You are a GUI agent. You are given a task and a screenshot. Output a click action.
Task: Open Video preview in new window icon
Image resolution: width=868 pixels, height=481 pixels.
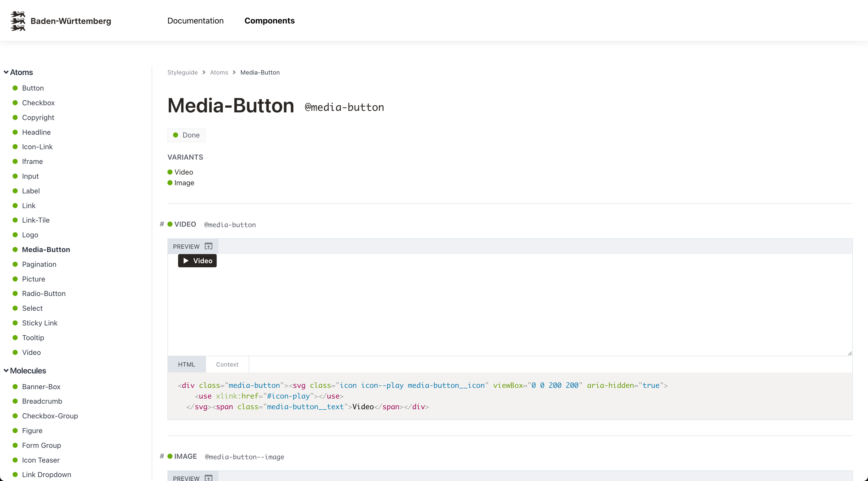pos(209,246)
